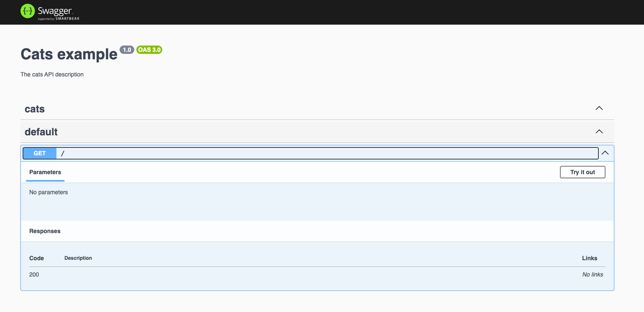Click the Try it out button
This screenshot has width=644, height=312.
583,172
